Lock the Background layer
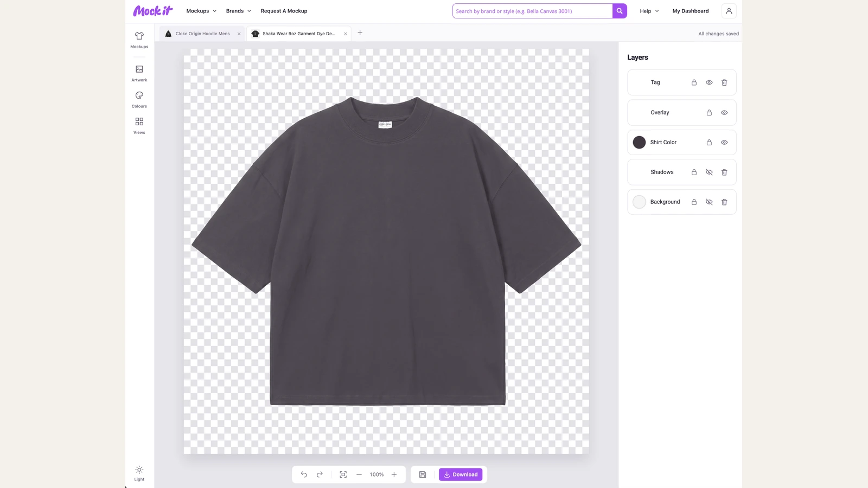868x488 pixels. point(694,202)
